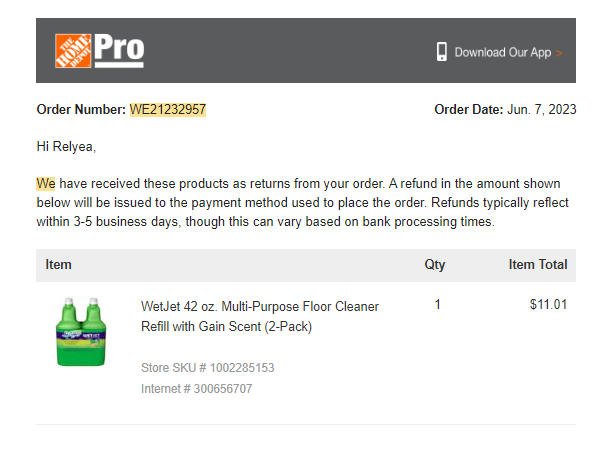Open the Download Our App link
This screenshot has height=449, width=611.
[x=503, y=52]
